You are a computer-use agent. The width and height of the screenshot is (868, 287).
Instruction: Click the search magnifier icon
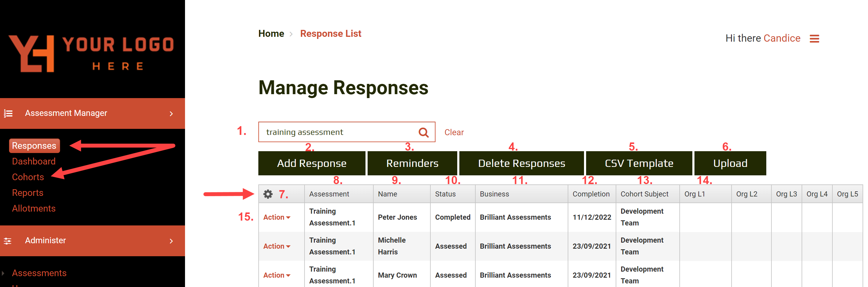point(423,132)
